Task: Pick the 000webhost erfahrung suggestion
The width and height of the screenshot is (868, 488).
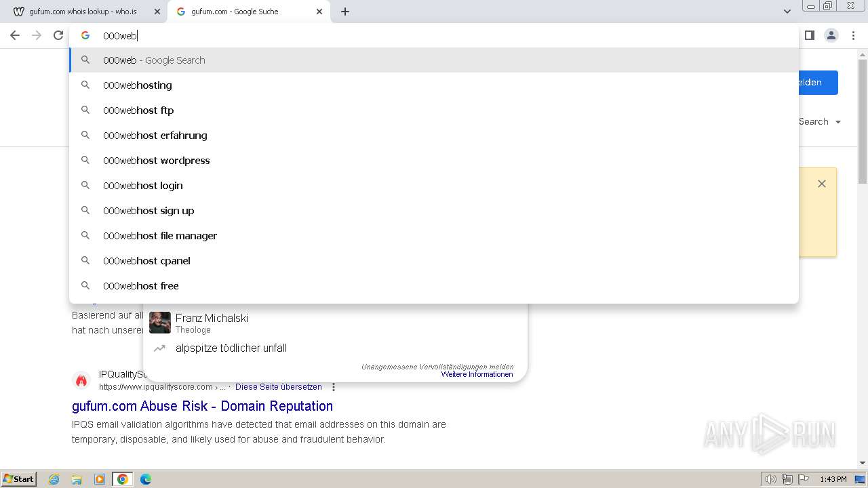Action: [434, 136]
